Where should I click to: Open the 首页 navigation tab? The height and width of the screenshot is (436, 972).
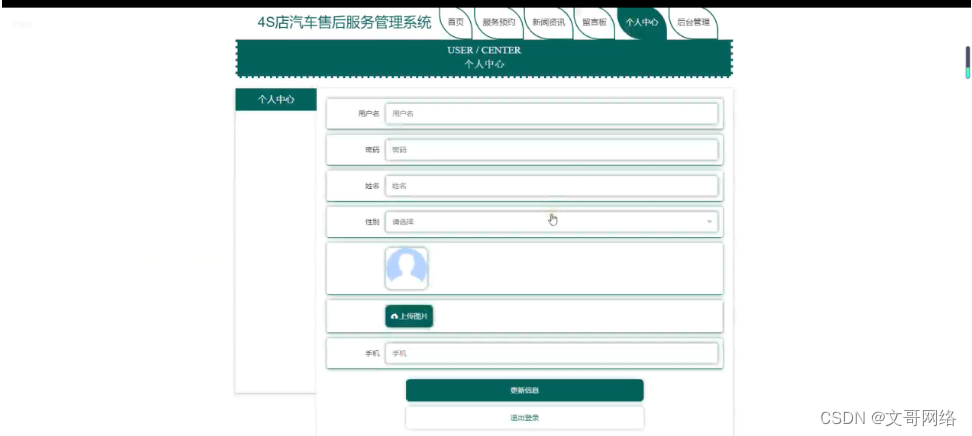456,23
